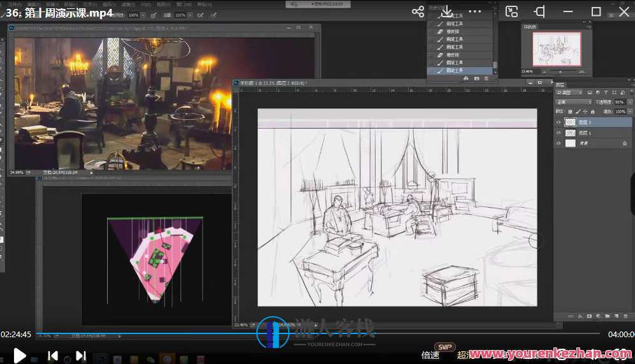
Task: Open the three-dot more options menu
Action: point(475,11)
